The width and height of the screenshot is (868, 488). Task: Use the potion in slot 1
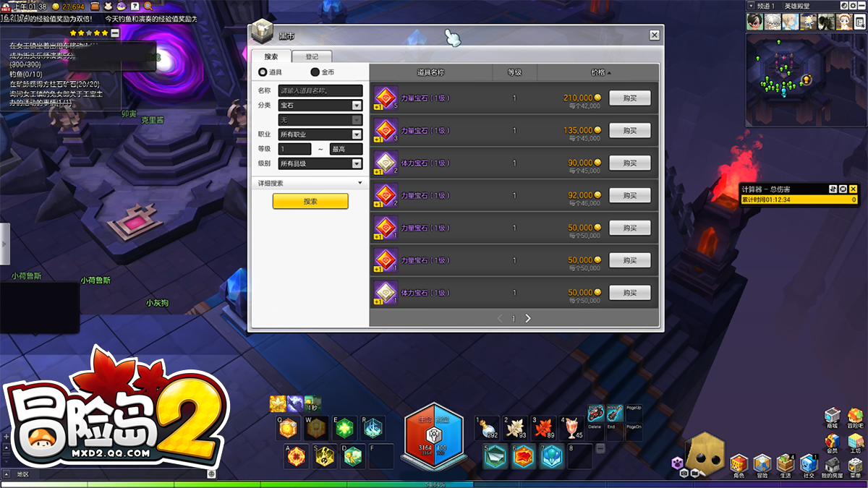point(488,428)
